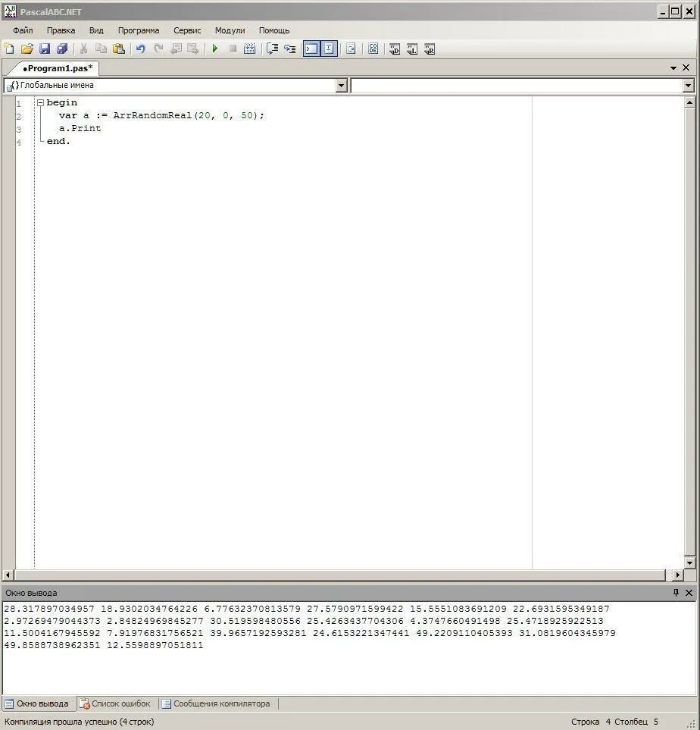Open the Сервис menu
The height and width of the screenshot is (730, 700).
[x=187, y=30]
